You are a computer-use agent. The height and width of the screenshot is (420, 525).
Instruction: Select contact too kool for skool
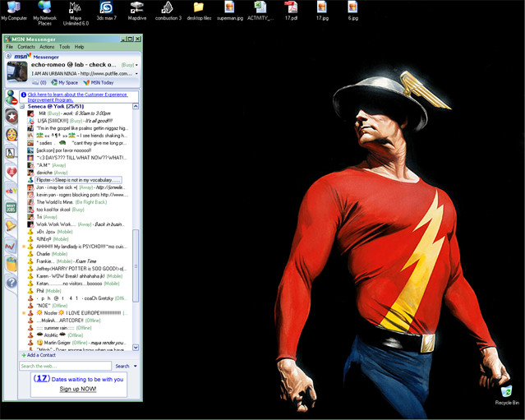pos(56,210)
